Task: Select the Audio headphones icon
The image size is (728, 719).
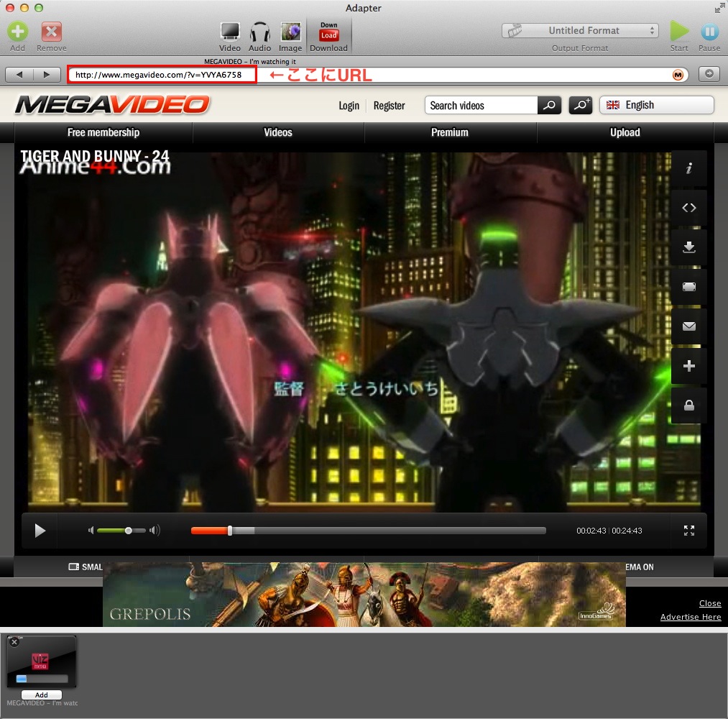Action: click(259, 32)
